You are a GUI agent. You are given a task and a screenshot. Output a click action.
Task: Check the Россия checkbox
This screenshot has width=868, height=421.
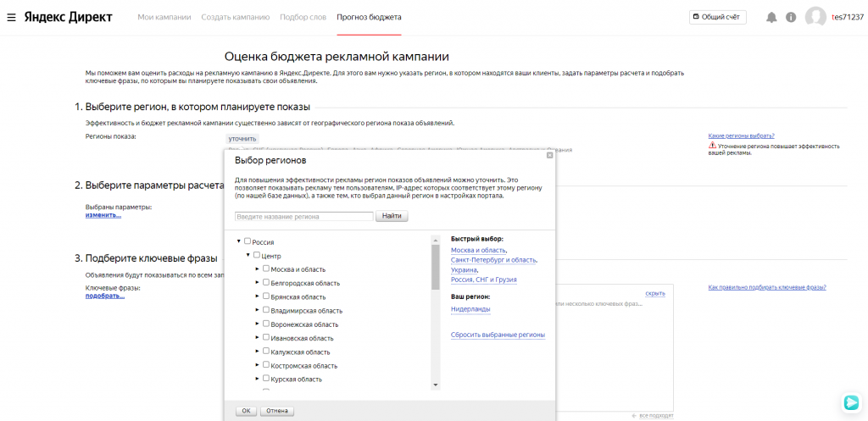248,241
